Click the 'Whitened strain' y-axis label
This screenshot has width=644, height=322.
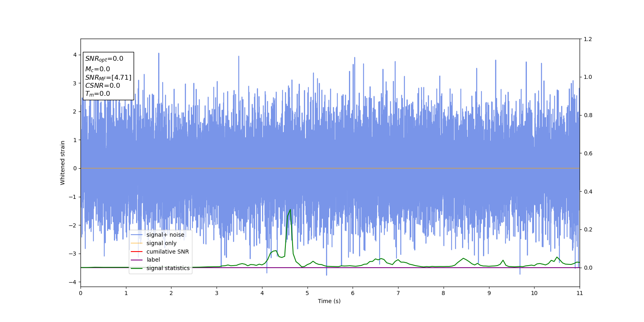tap(62, 163)
